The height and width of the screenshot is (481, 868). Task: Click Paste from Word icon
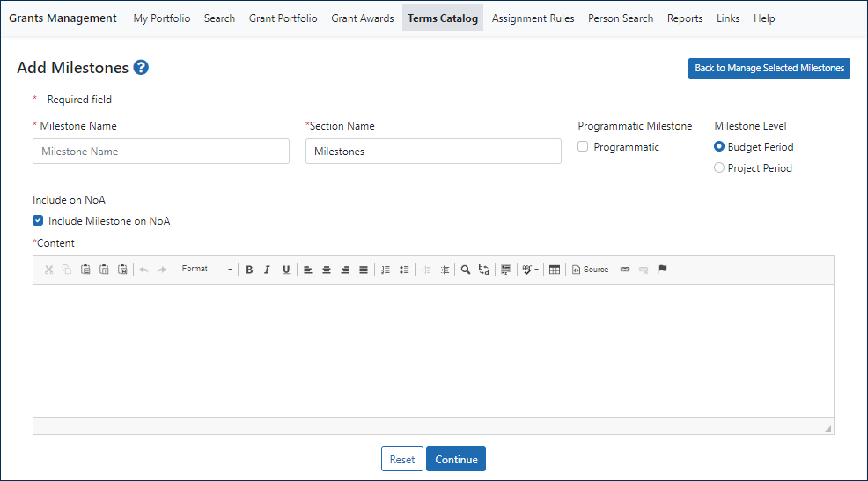tap(122, 270)
